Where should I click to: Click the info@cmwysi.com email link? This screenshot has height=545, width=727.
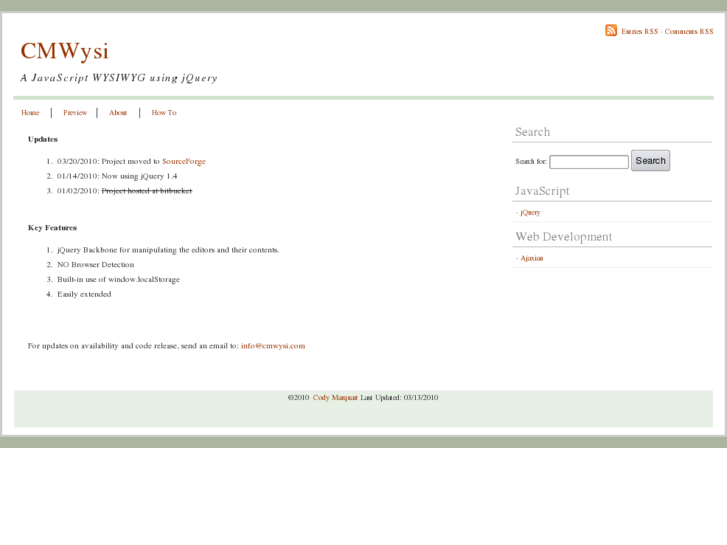tap(273, 346)
